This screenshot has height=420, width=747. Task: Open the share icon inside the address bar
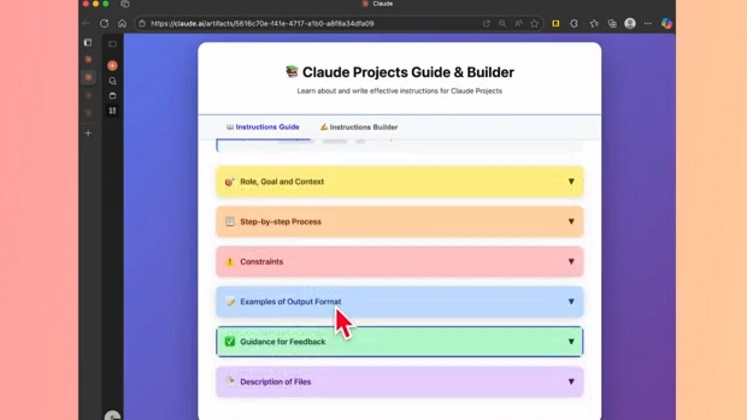[x=486, y=23]
